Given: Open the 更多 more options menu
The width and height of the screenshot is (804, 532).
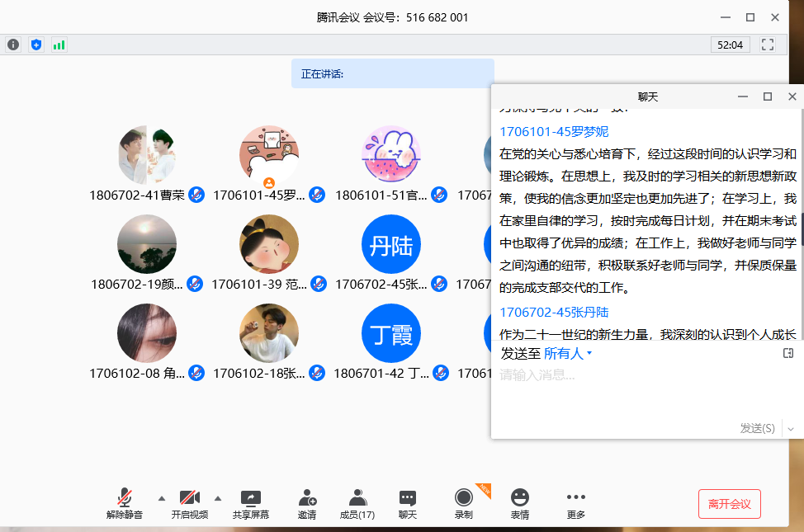Looking at the screenshot, I should (576, 503).
